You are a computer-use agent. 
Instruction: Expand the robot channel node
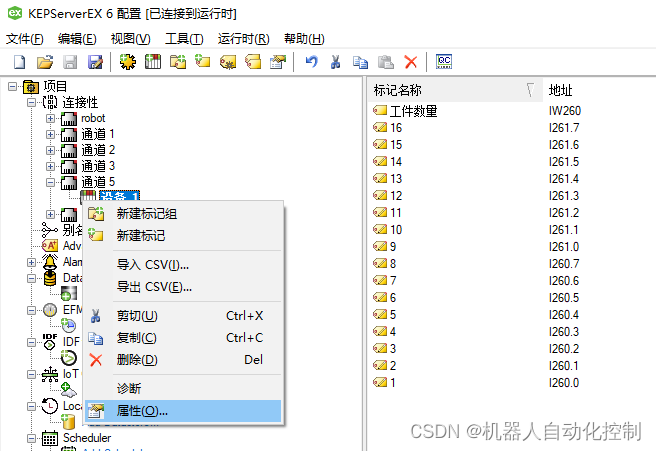[51, 118]
